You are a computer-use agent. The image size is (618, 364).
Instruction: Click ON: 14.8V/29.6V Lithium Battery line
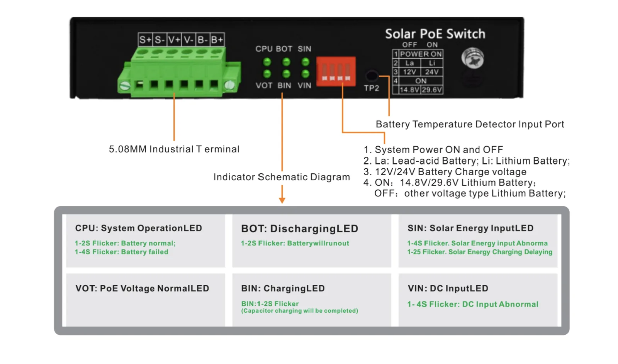pyautogui.click(x=449, y=182)
